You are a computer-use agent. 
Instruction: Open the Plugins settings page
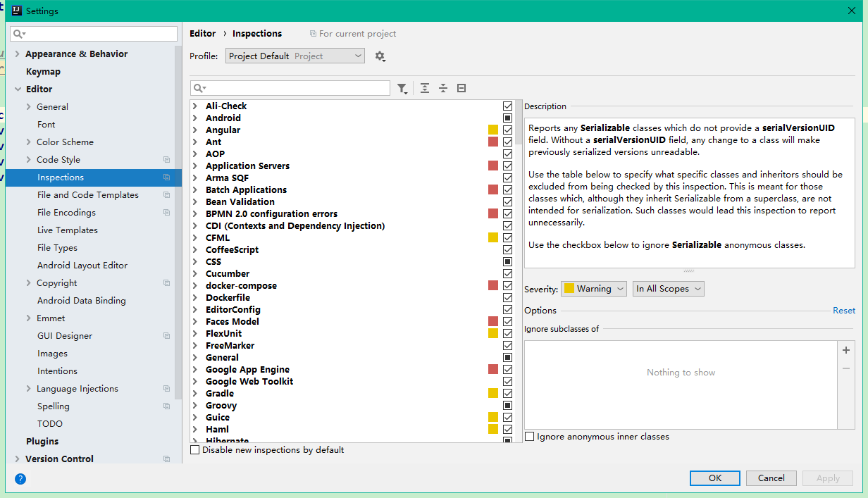42,442
